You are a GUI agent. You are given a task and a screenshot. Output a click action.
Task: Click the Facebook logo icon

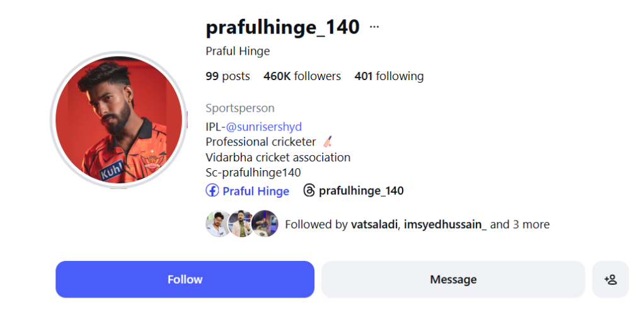[x=212, y=190]
